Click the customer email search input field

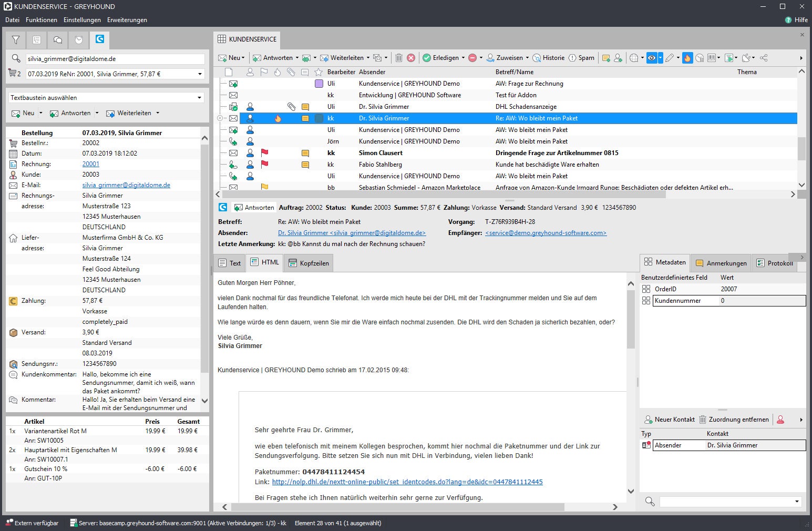point(115,59)
